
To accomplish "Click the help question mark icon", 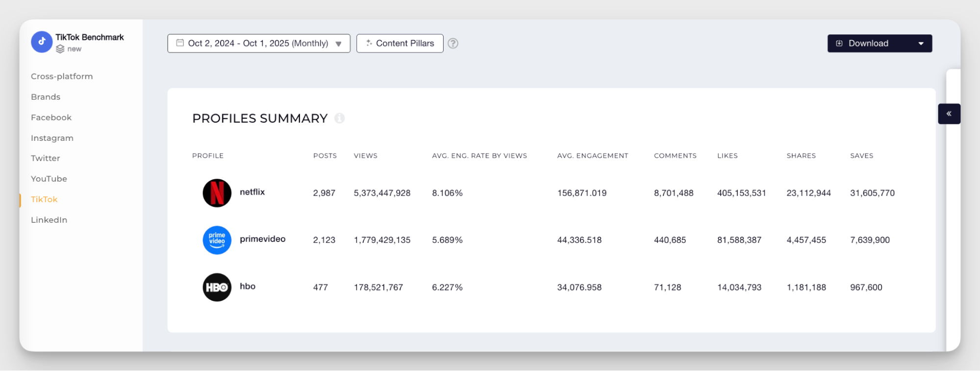I will click(453, 43).
